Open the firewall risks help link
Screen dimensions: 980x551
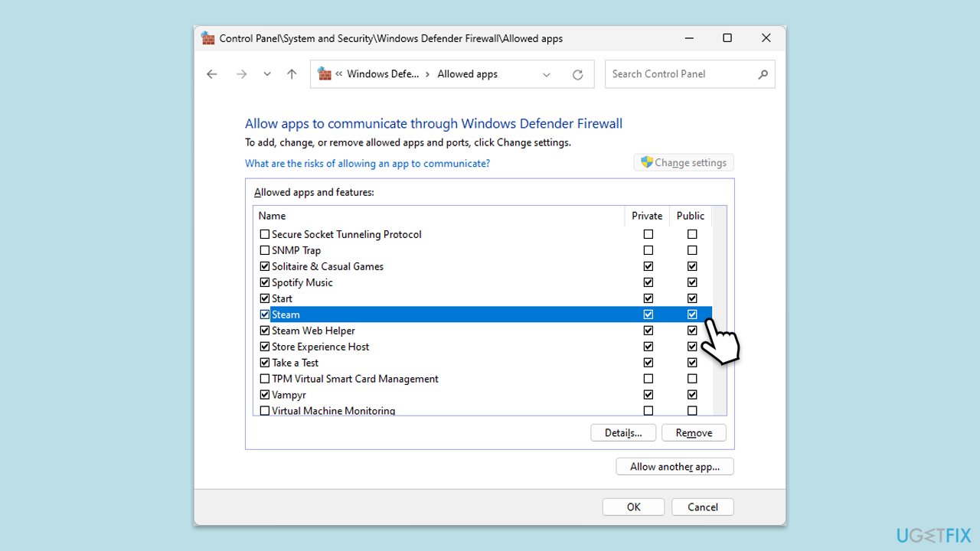[x=367, y=163]
